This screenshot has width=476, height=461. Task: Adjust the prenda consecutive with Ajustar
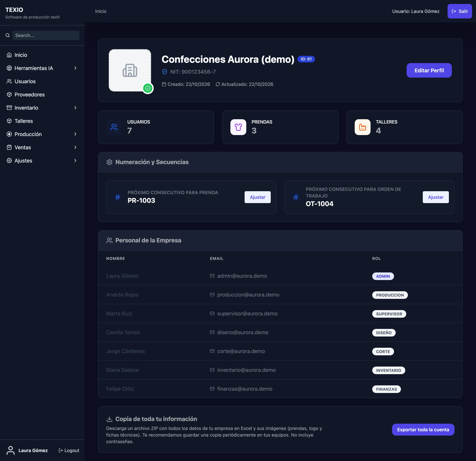pos(258,197)
